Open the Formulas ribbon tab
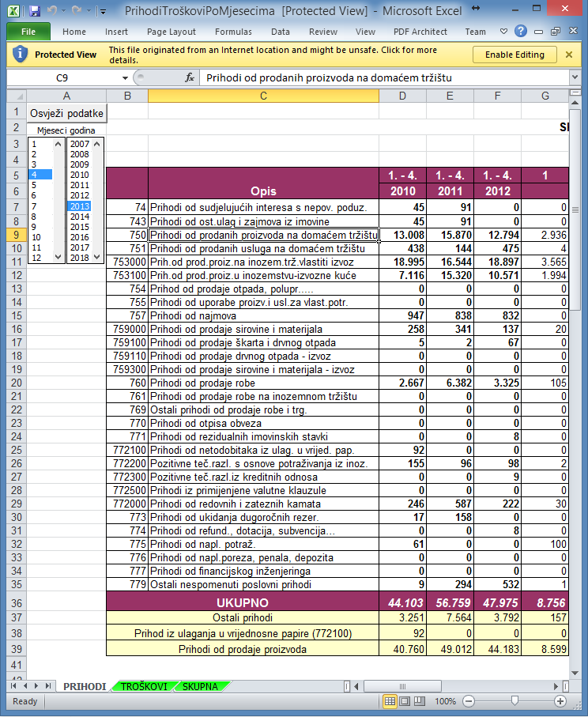 [x=233, y=32]
